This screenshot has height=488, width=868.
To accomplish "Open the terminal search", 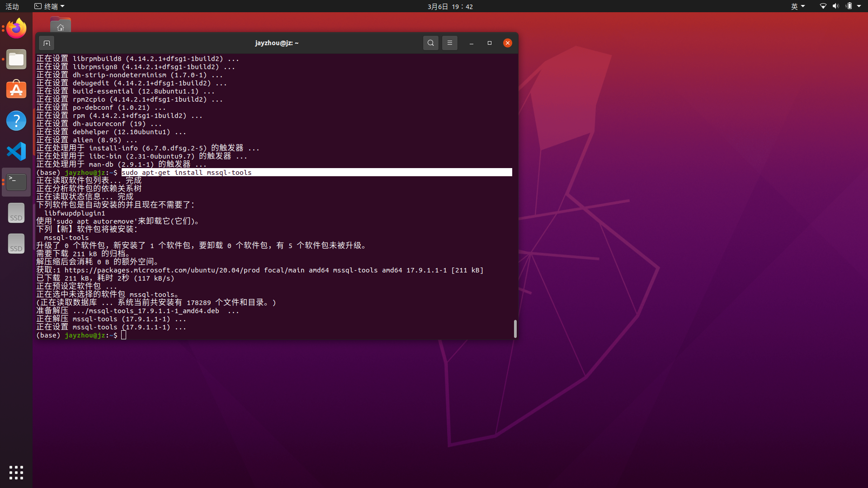I will pyautogui.click(x=430, y=42).
